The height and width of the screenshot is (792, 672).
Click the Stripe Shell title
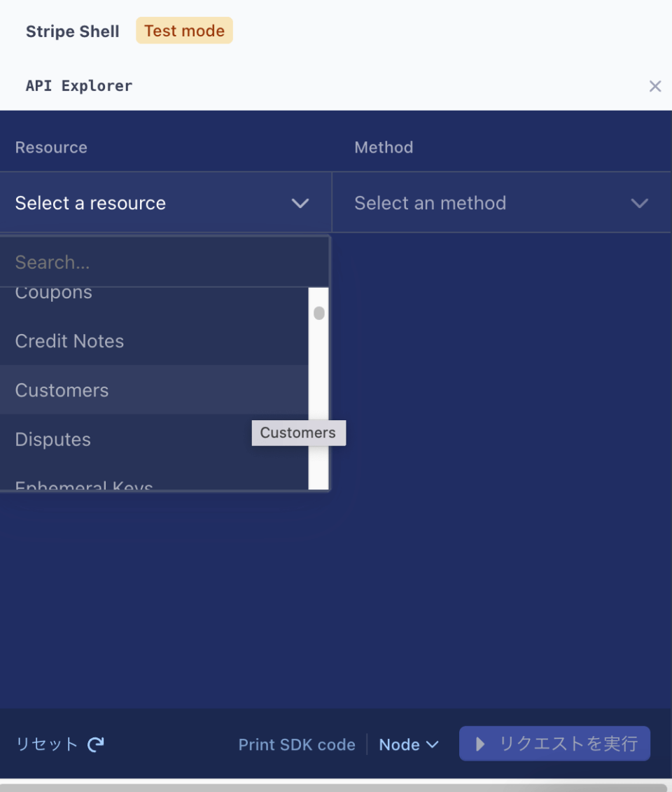(x=73, y=32)
